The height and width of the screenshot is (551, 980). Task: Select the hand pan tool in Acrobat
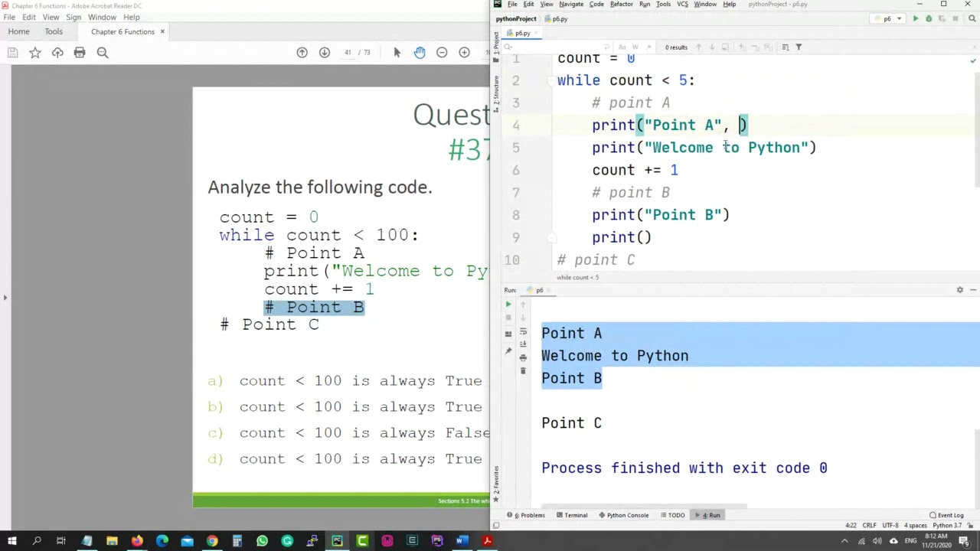tap(420, 53)
